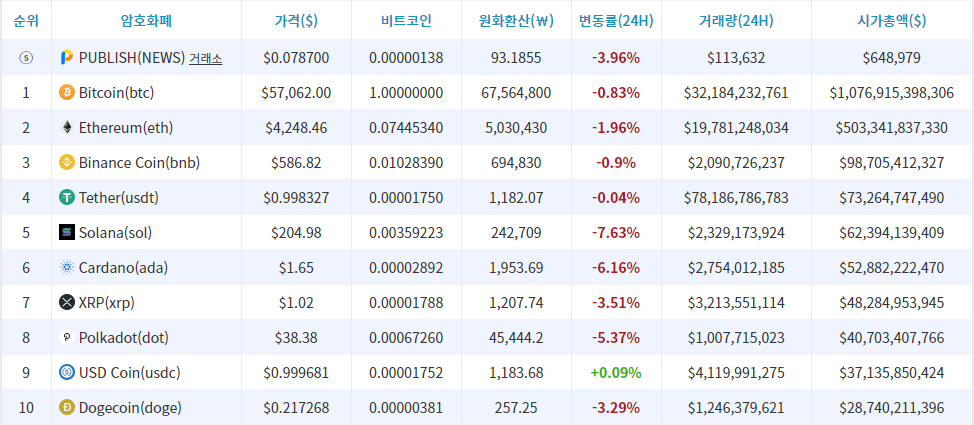Image resolution: width=974 pixels, height=425 pixels.
Task: Click the Dogecoin logo icon
Action: point(66,408)
